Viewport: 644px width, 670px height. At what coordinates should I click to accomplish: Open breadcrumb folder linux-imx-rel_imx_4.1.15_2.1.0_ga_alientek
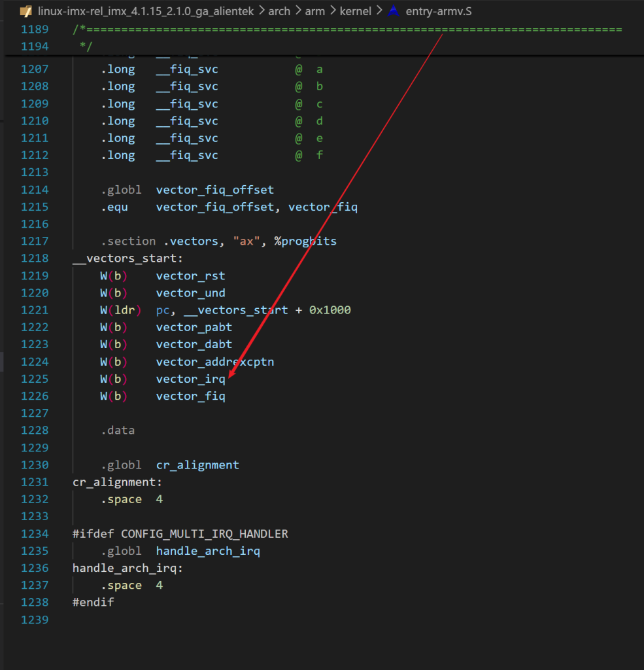(146, 11)
